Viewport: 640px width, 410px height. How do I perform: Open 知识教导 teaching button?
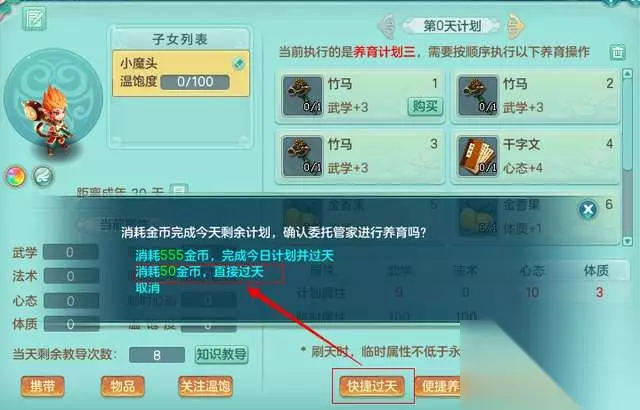pos(222,354)
